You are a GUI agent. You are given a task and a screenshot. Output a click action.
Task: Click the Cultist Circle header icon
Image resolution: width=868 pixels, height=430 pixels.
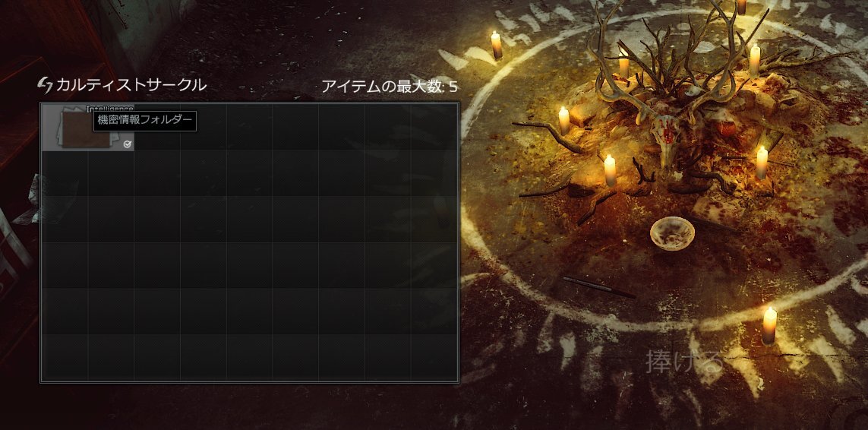point(45,85)
